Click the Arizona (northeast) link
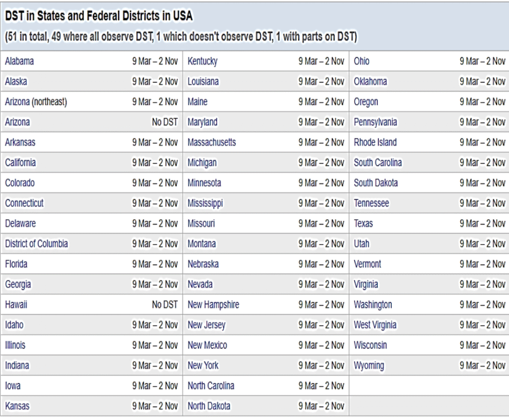Screen dimensions: 509x420 click(36, 102)
